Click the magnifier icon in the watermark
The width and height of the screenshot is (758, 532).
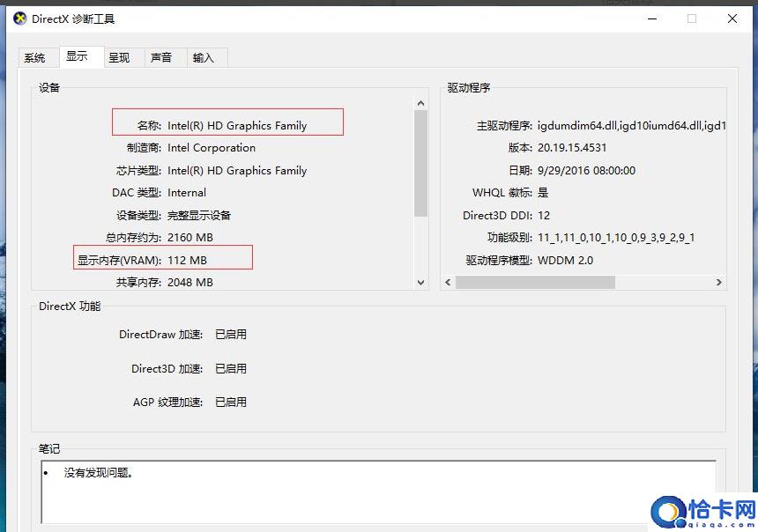(667, 512)
